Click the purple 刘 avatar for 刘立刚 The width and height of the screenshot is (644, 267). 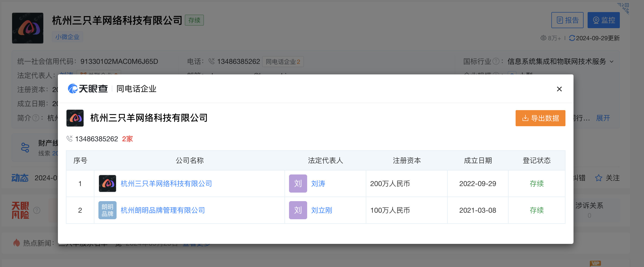tap(298, 210)
